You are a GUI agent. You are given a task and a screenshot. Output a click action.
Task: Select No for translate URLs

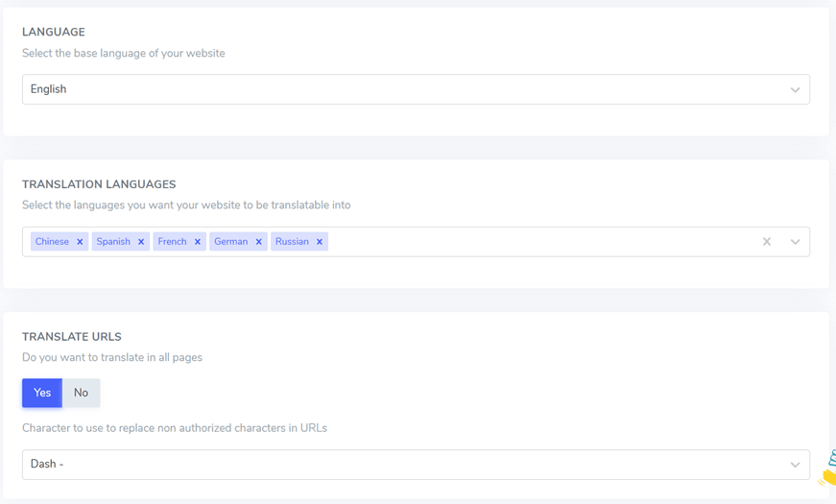click(81, 393)
